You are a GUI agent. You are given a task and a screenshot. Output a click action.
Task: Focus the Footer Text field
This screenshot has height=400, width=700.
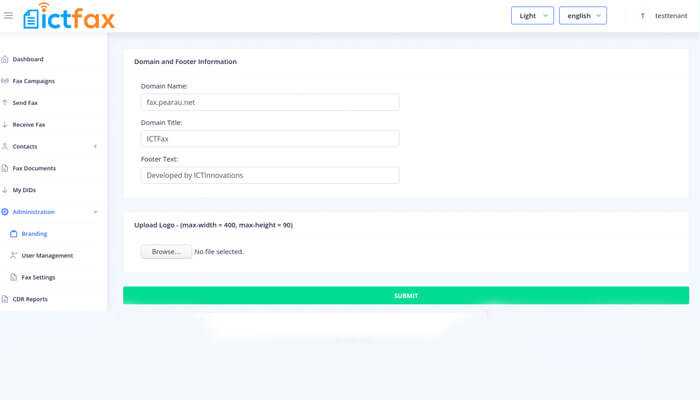[x=270, y=175]
